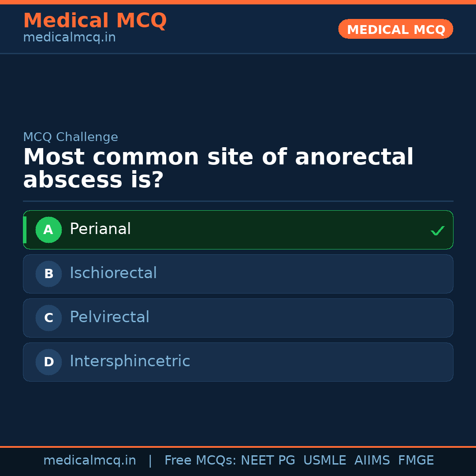Screen dimensions: 476x476
Task: Click the orange "Medical MCQ" header title
Action: click(95, 21)
